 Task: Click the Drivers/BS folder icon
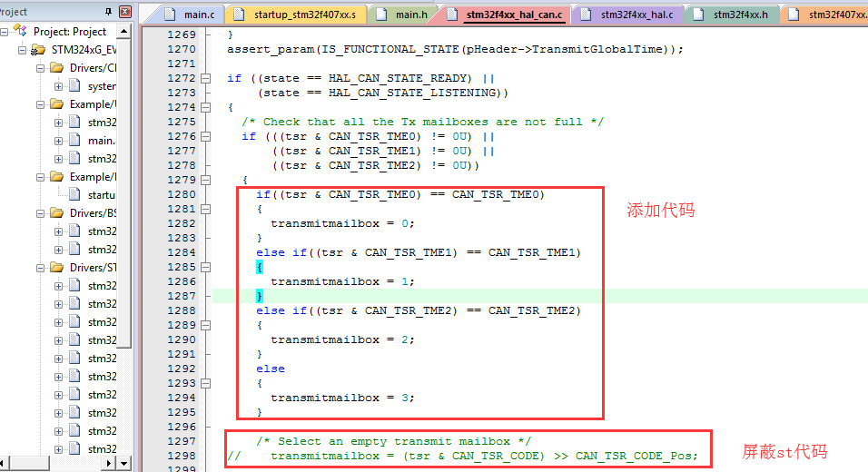(x=56, y=212)
